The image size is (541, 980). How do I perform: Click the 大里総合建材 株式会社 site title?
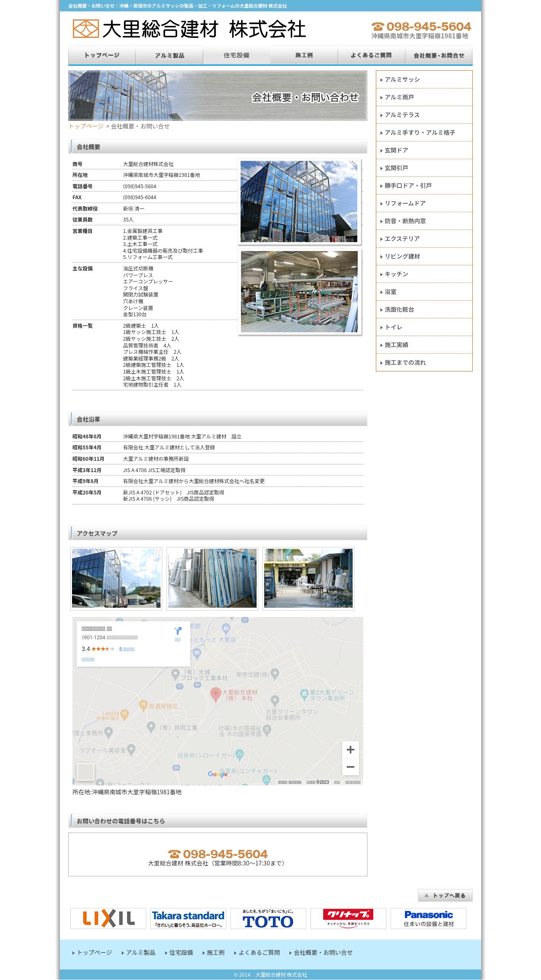click(x=204, y=29)
